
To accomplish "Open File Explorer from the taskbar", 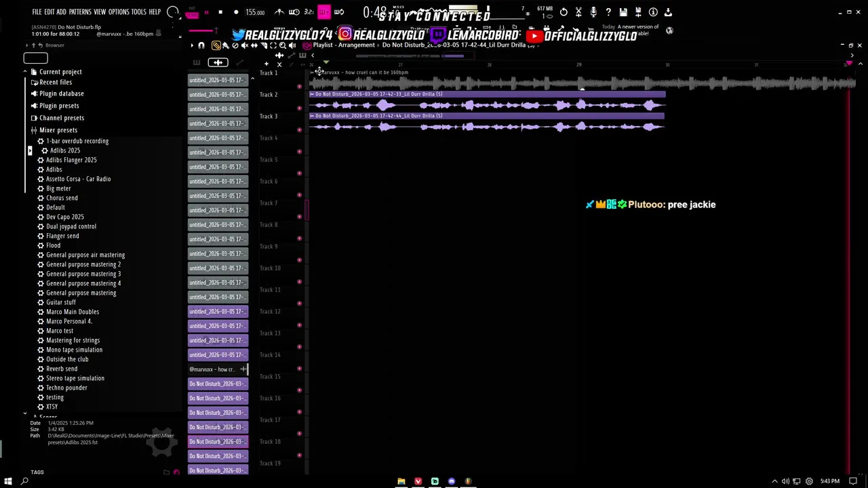I will pyautogui.click(x=401, y=481).
